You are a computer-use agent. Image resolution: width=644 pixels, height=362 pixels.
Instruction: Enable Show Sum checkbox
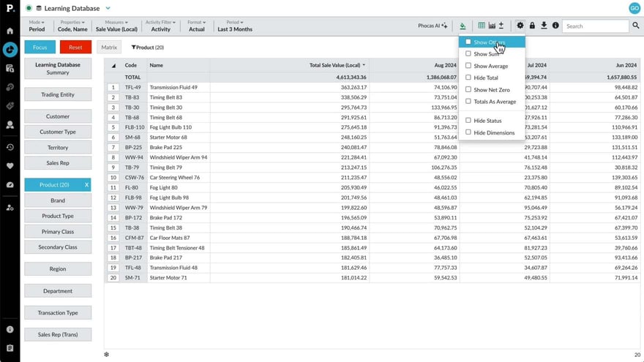pyautogui.click(x=468, y=54)
